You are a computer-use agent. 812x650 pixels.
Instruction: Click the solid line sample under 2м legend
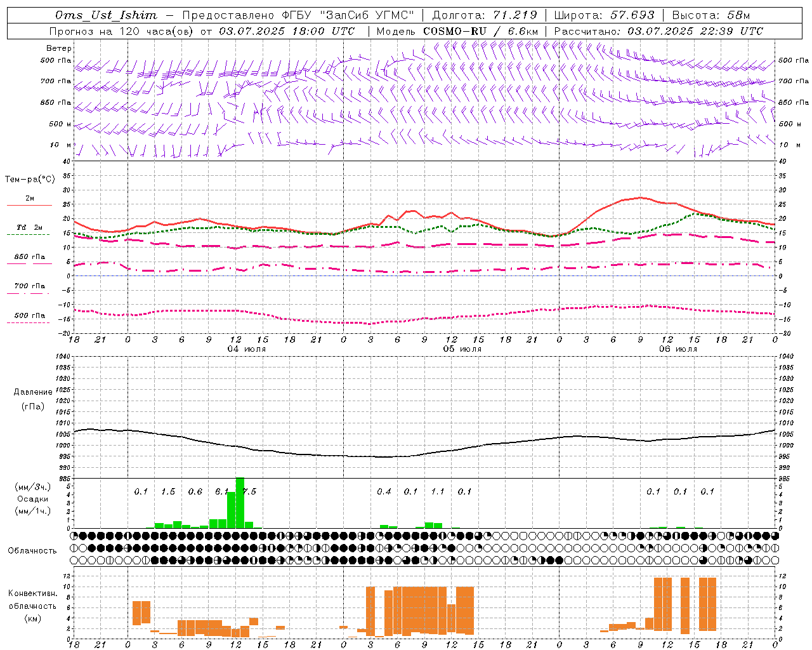click(29, 206)
